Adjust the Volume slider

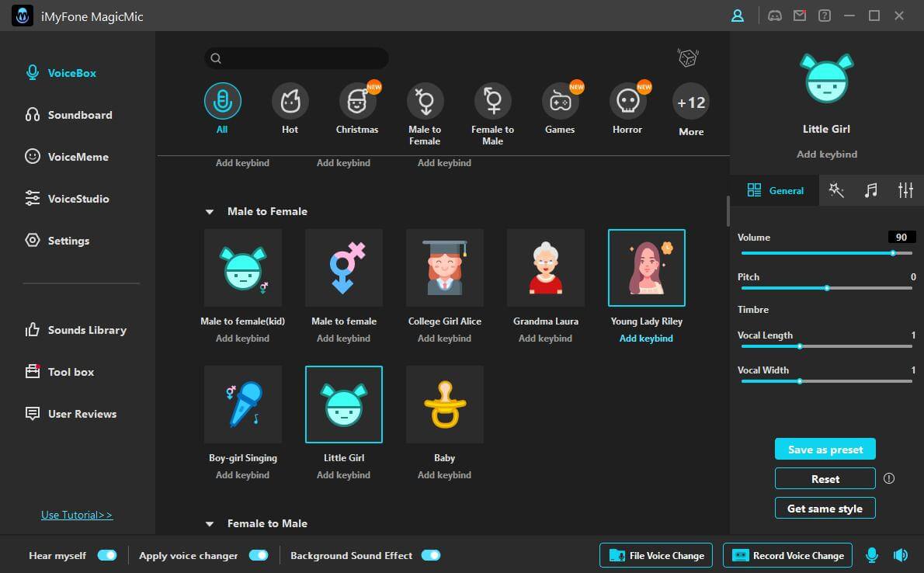pyautogui.click(x=827, y=253)
